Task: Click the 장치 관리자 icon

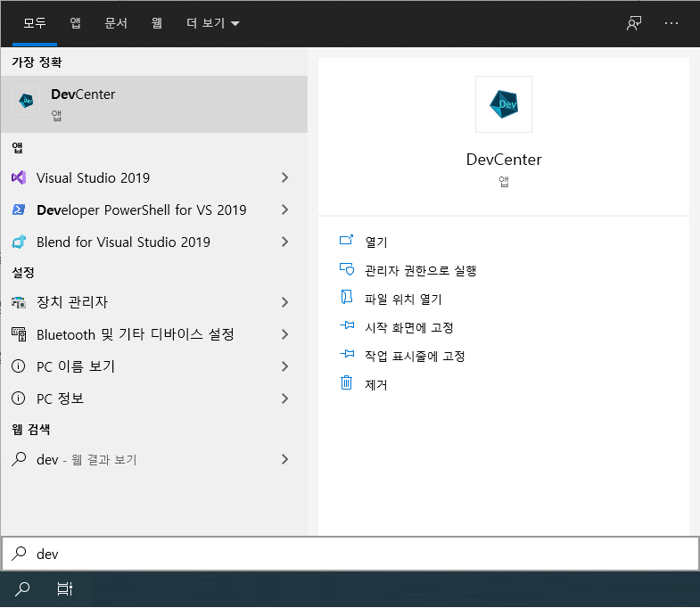Action: 19,302
